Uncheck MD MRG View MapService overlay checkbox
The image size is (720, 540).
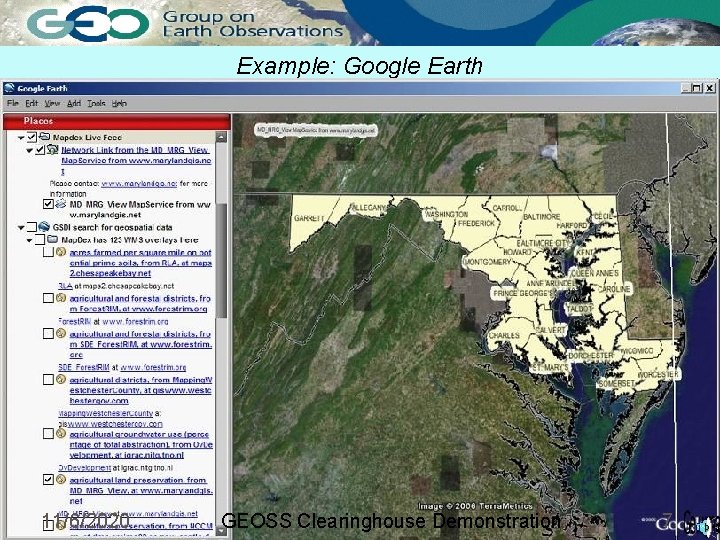coord(48,204)
